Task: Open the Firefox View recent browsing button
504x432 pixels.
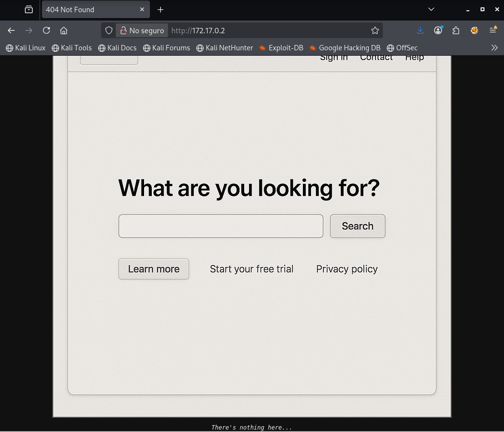Action: [x=29, y=9]
